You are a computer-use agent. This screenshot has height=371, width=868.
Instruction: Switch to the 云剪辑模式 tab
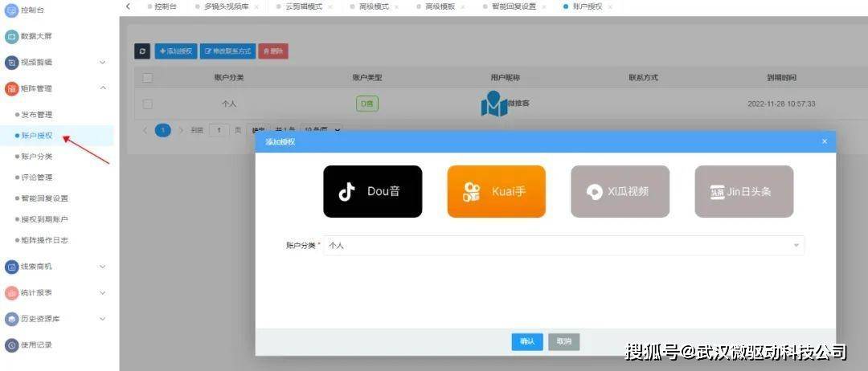(304, 6)
